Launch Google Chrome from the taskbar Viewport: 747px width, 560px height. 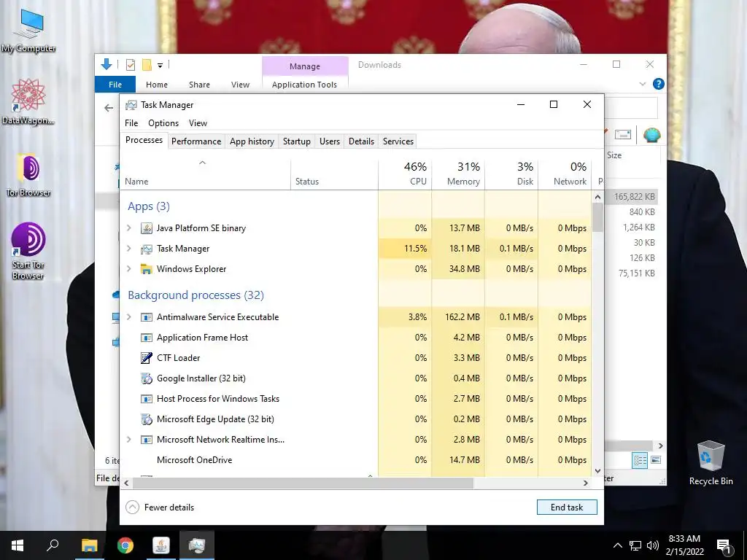click(x=125, y=545)
